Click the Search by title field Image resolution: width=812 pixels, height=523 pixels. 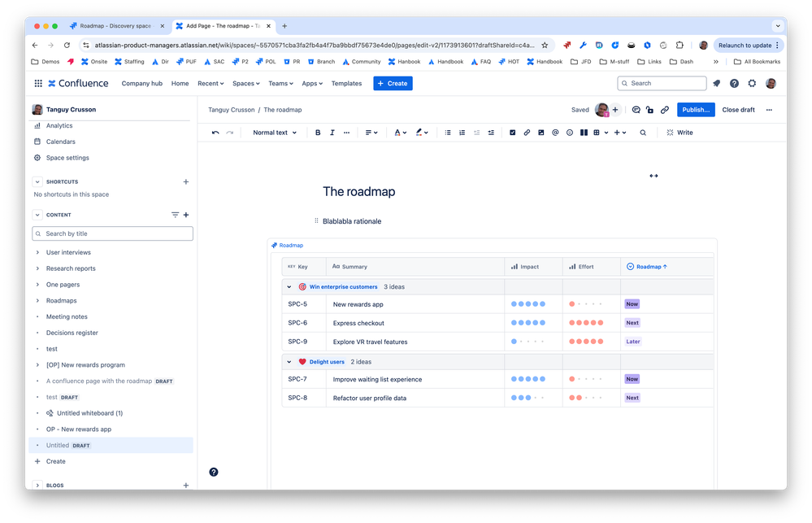click(112, 233)
